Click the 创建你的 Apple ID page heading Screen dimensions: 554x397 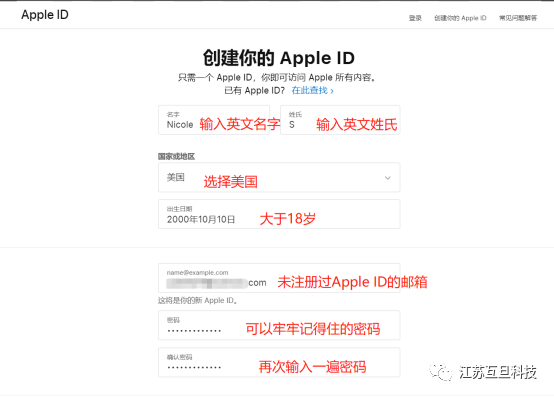[279, 58]
